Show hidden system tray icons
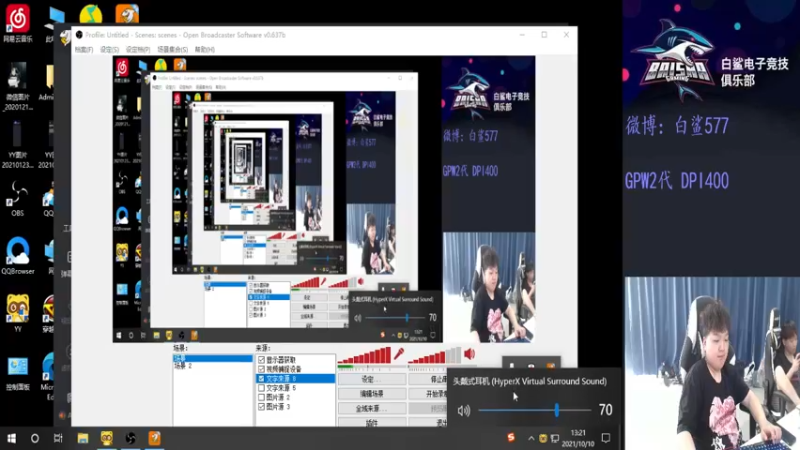800x450 pixels. (x=531, y=439)
